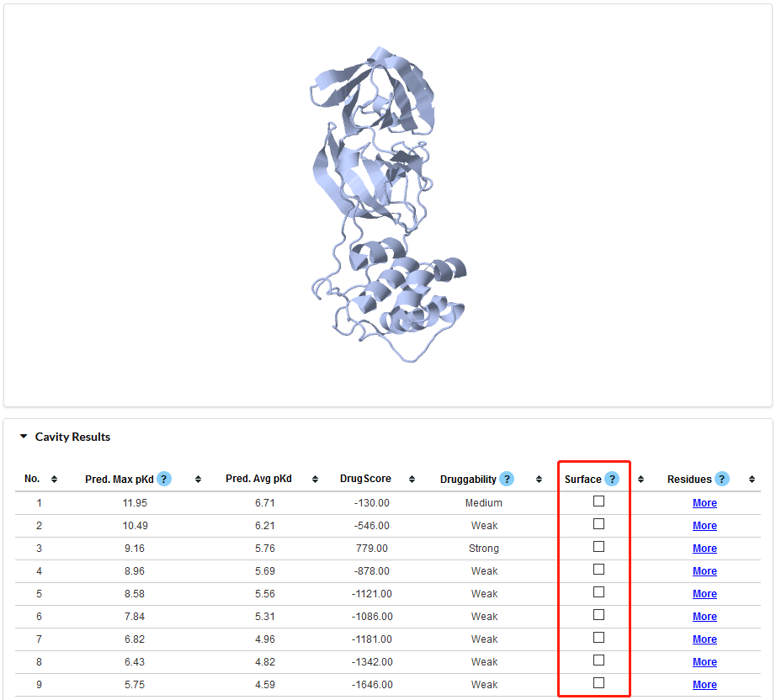Select the Pred. Avg pKd value 4.59
Viewport: 776px width, 700px height.
[265, 685]
